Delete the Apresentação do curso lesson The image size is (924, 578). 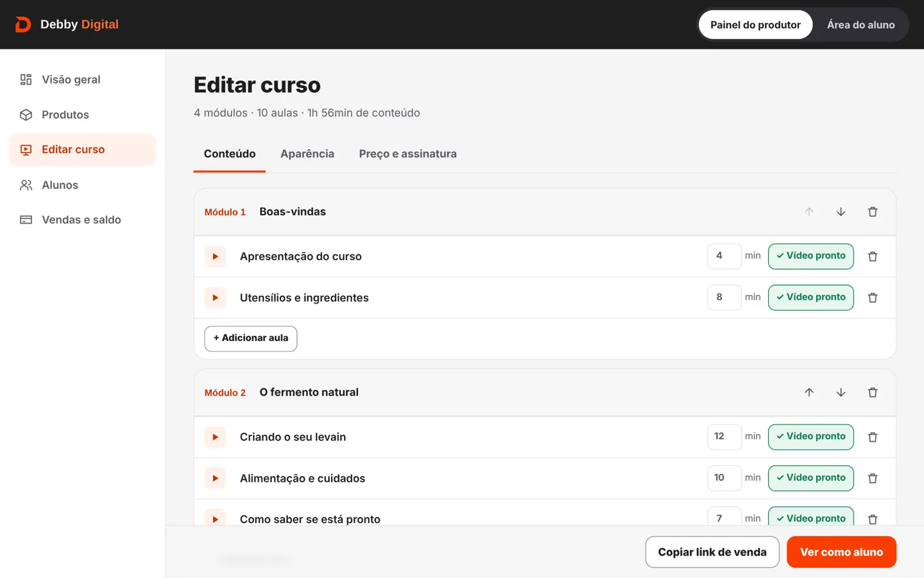pyautogui.click(x=873, y=256)
